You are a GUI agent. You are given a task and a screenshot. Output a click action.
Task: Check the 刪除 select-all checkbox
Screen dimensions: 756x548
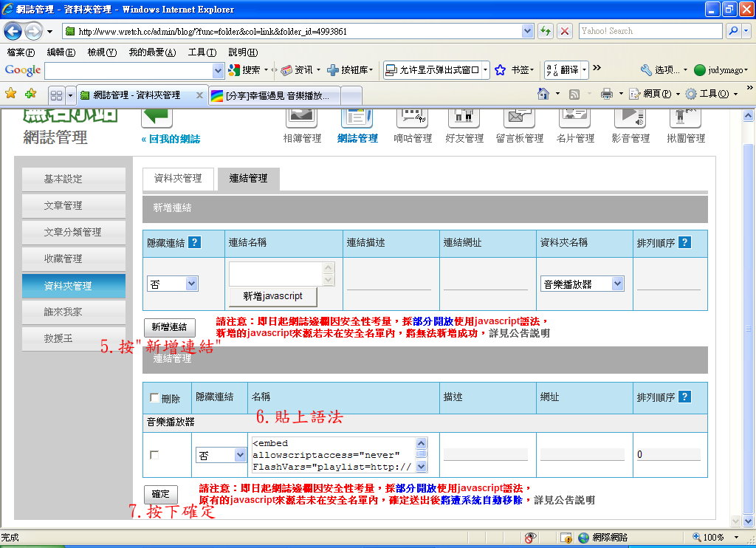[x=154, y=397]
